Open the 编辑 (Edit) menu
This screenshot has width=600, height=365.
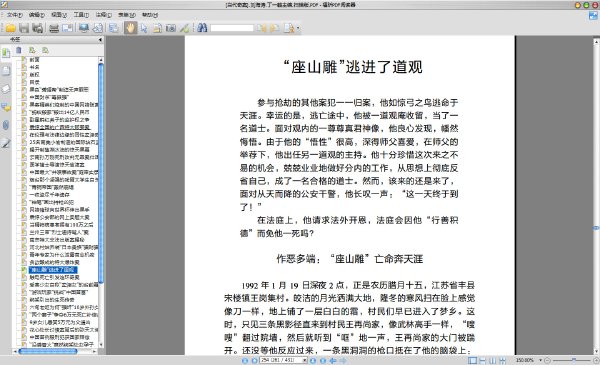(37, 15)
